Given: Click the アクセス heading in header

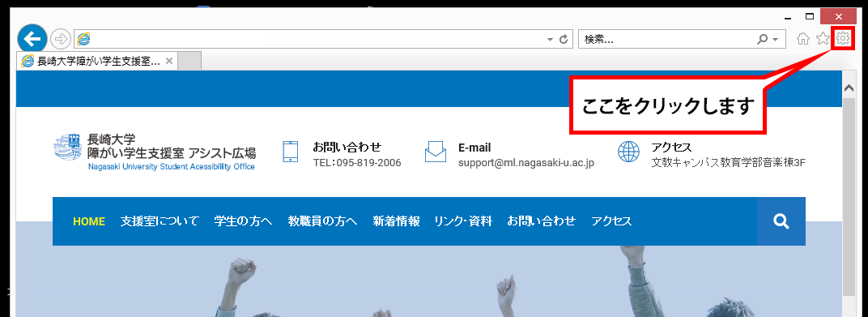Looking at the screenshot, I should coord(671,148).
